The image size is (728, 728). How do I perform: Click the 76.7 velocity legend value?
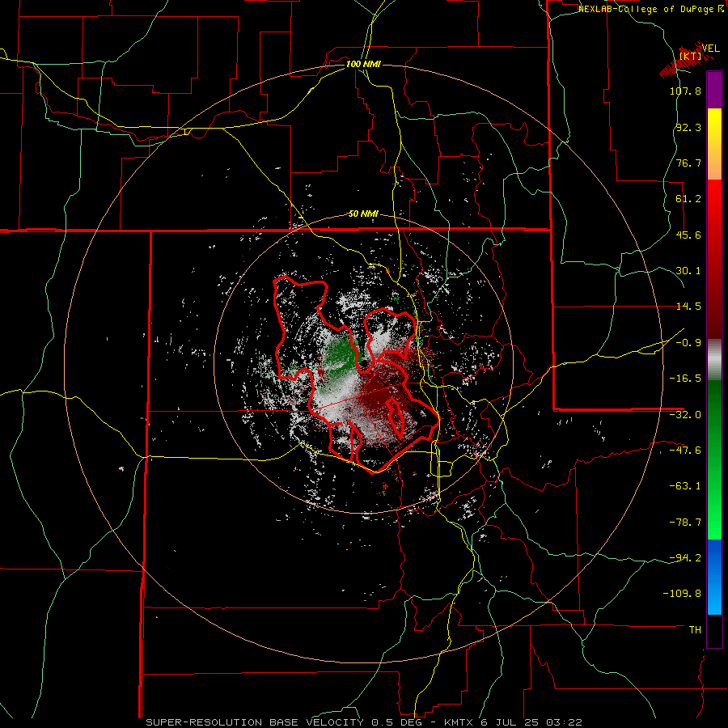(x=688, y=163)
